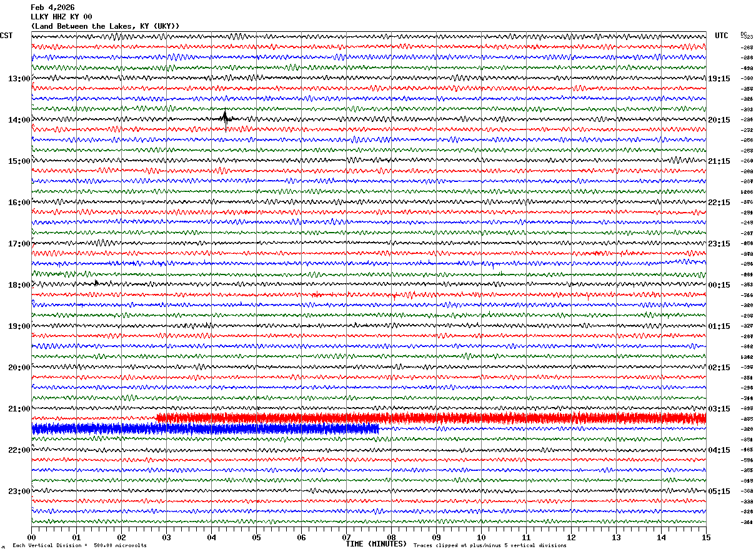This screenshot has height=554, width=756.
Task: Click the Land Between the Lakes station name
Action: coord(105,26)
